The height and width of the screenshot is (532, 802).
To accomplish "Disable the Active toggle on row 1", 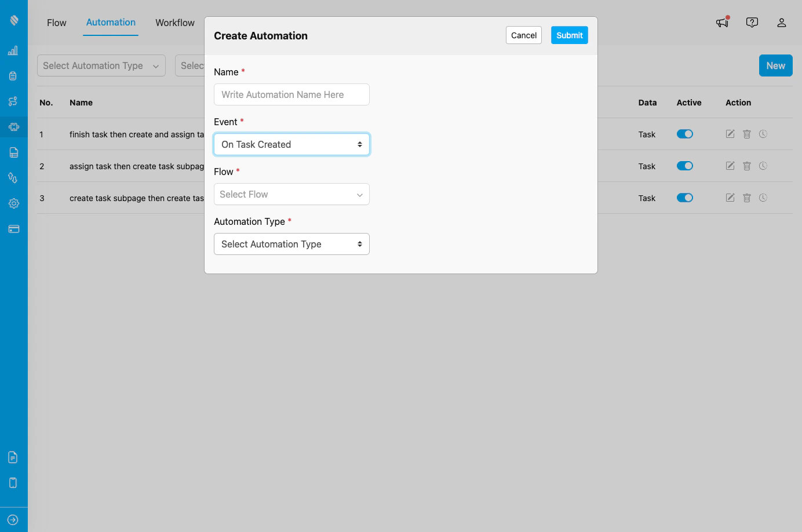I will coord(684,133).
